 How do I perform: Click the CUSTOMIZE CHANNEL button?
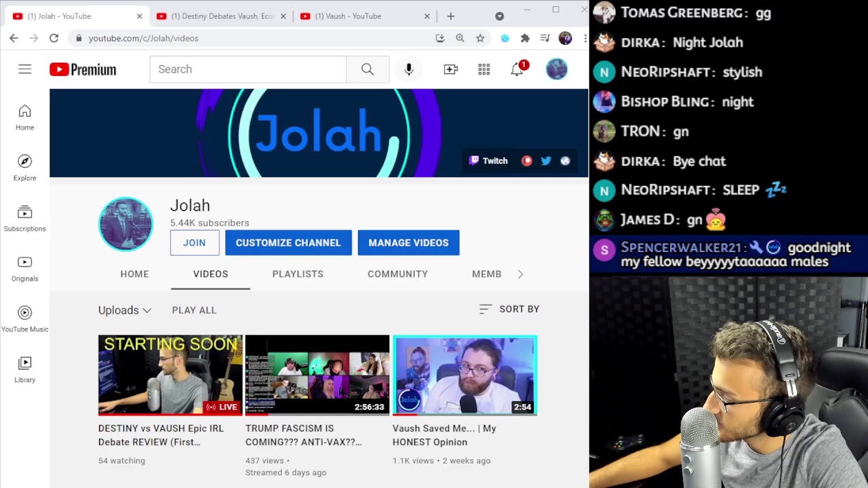coord(288,243)
